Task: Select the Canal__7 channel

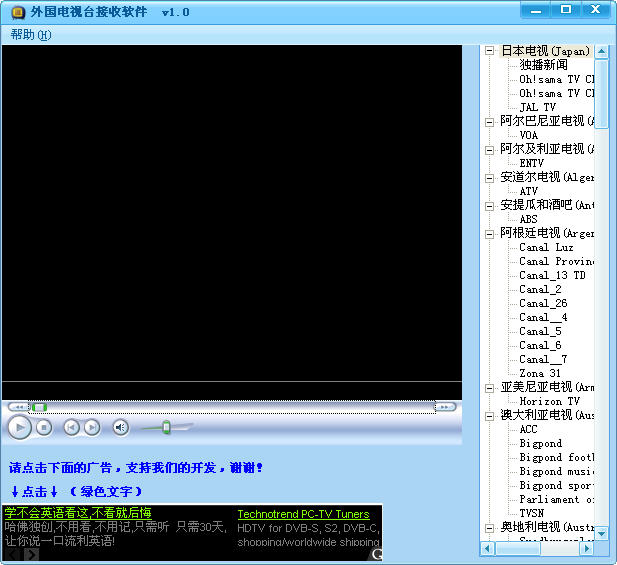Action: [x=543, y=359]
